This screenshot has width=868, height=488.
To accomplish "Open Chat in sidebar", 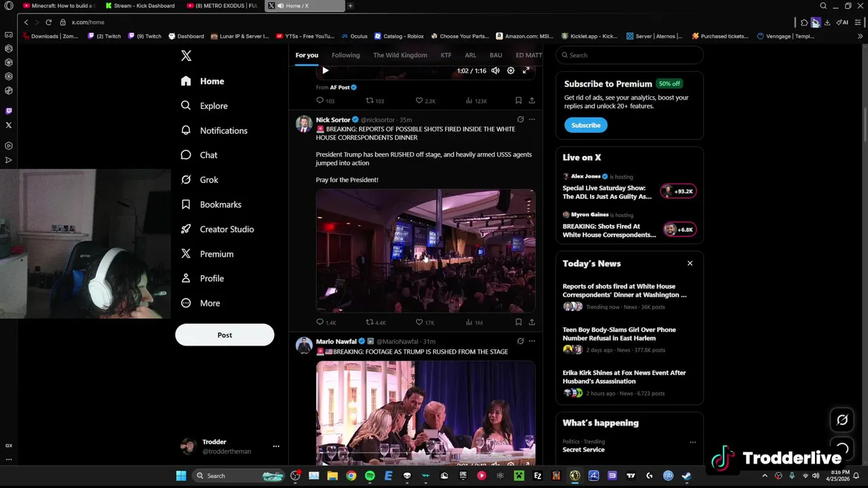I will [199, 155].
